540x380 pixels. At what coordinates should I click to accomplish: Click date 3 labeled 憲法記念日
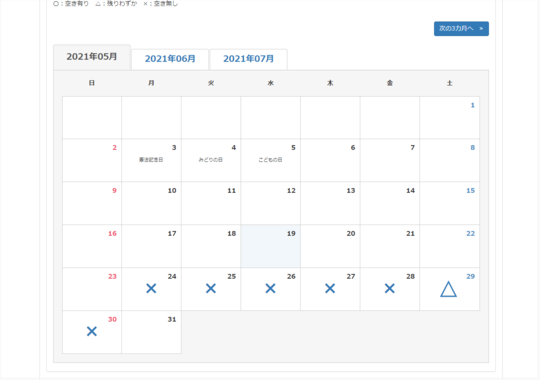coord(151,160)
